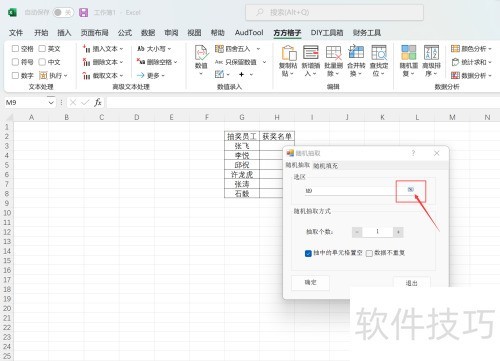The height and width of the screenshot is (361, 500).
Task: Click the 查找定位 icon
Action: pyautogui.click(x=379, y=53)
